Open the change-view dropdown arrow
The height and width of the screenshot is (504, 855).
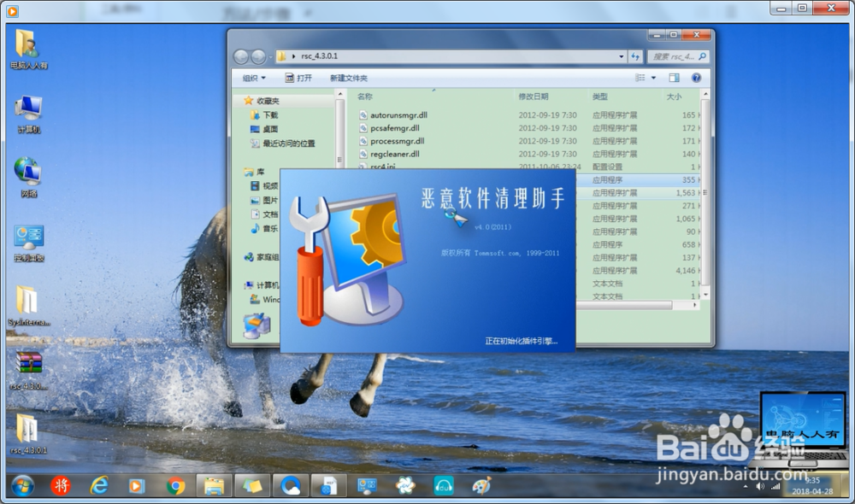653,77
